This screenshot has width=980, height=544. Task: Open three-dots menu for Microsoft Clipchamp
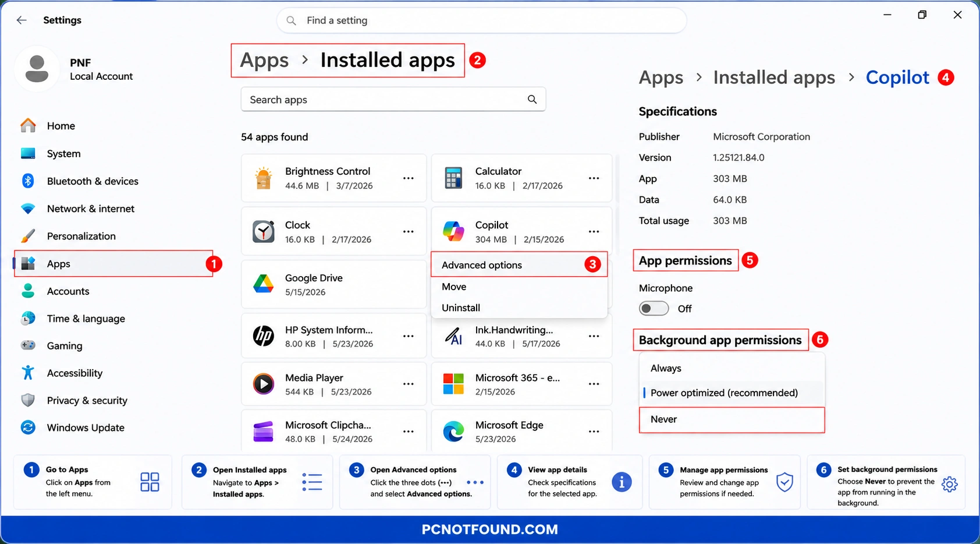[409, 432]
